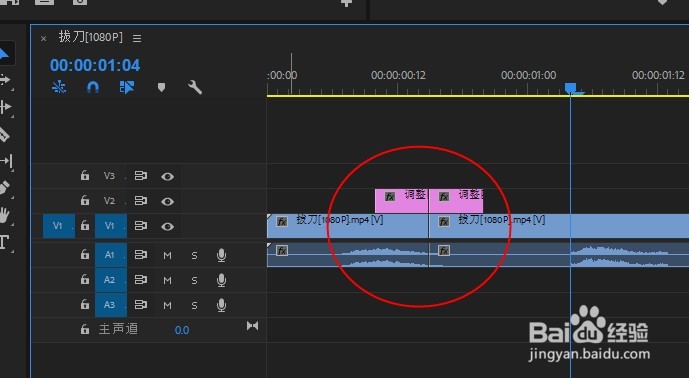Toggle lock on track V1
Screen dimensions: 689x378
coord(85,226)
